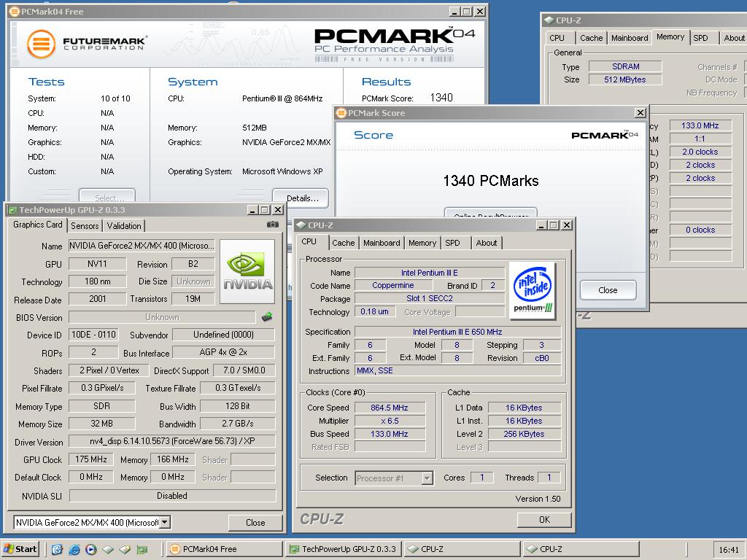Open Windows Media Player quick launch icon
Screen dimensions: 747x560
[x=91, y=549]
